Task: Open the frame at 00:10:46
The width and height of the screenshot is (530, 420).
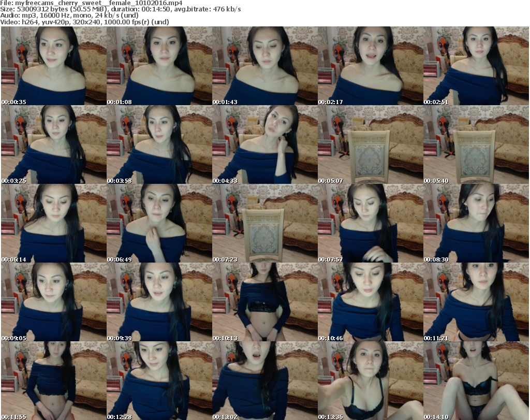Action: (x=371, y=302)
